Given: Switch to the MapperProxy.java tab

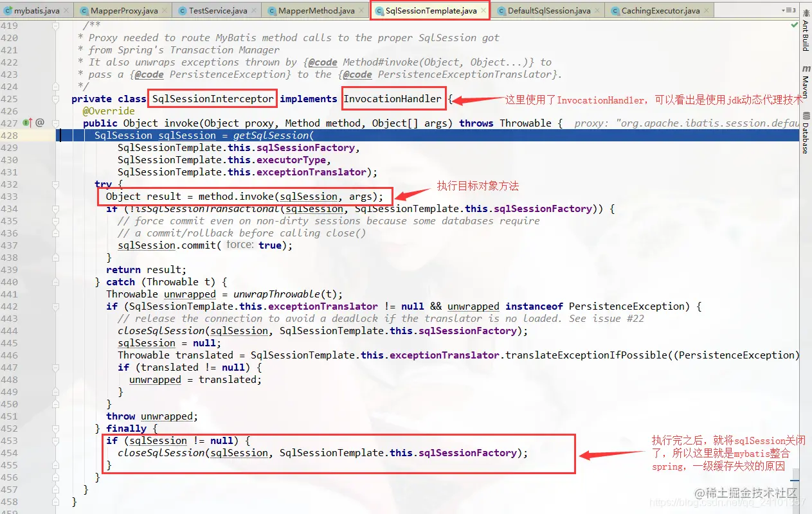Looking at the screenshot, I should (124, 11).
